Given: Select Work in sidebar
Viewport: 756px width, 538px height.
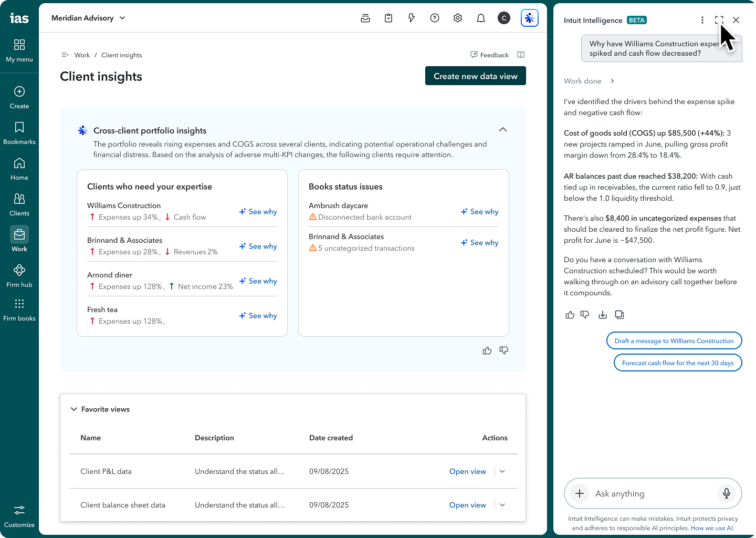Looking at the screenshot, I should pos(19,240).
